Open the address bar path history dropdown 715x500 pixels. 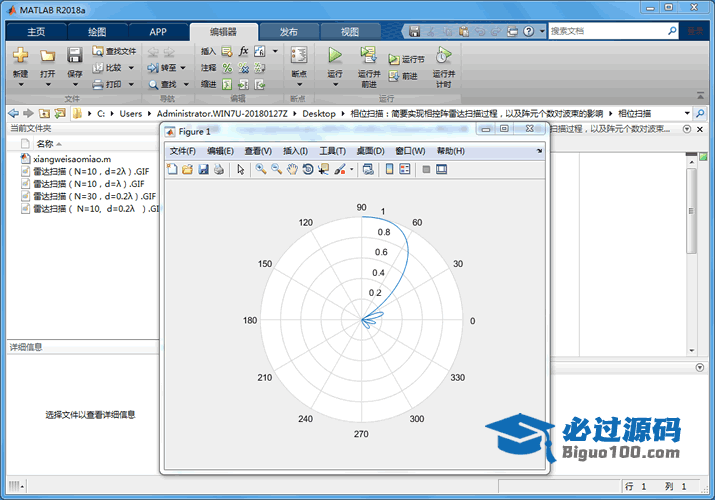click(687, 113)
